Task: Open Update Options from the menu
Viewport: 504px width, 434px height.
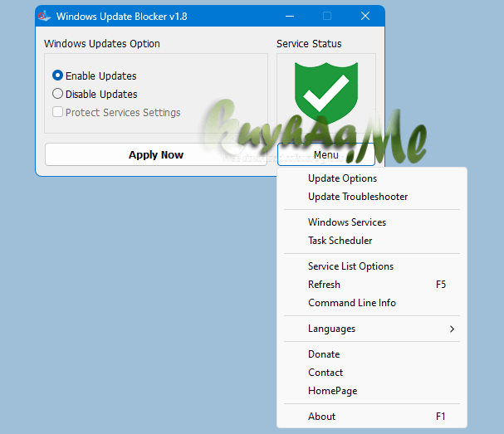Action: point(372,178)
